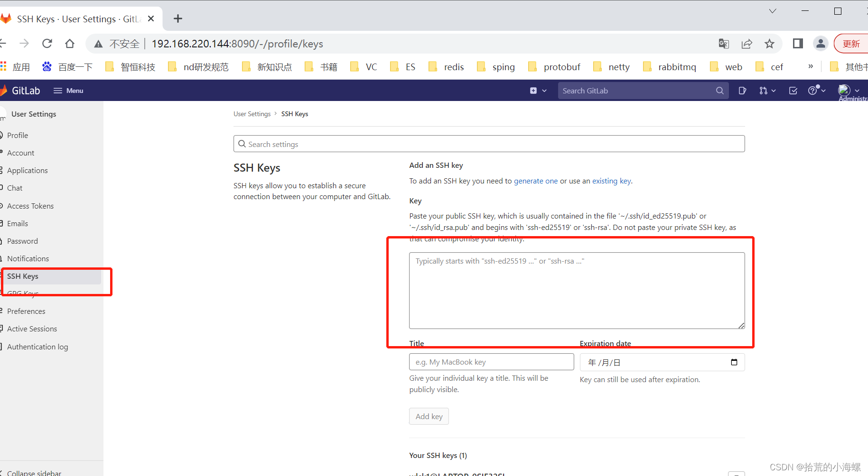Open the Issues icon in GitLab header
Screen dimensions: 868x476
click(743, 91)
